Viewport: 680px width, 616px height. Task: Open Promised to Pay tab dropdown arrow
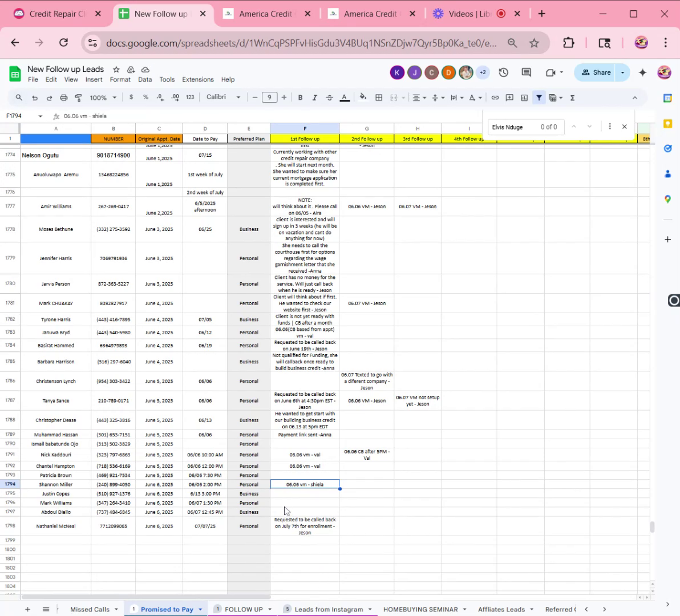pyautogui.click(x=200, y=610)
